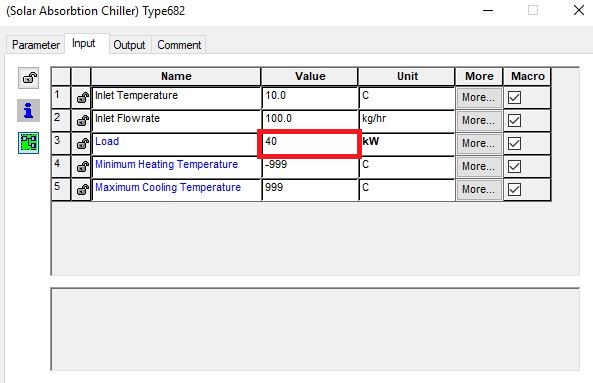Click the unlock-all padlock icon in sidebar
593x383 pixels.
pos(28,78)
